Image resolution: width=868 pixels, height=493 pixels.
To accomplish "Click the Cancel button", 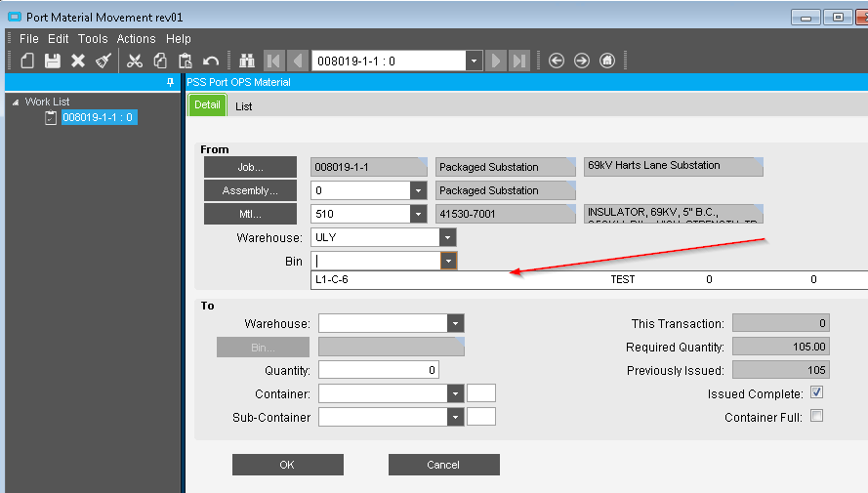I will coord(444,465).
